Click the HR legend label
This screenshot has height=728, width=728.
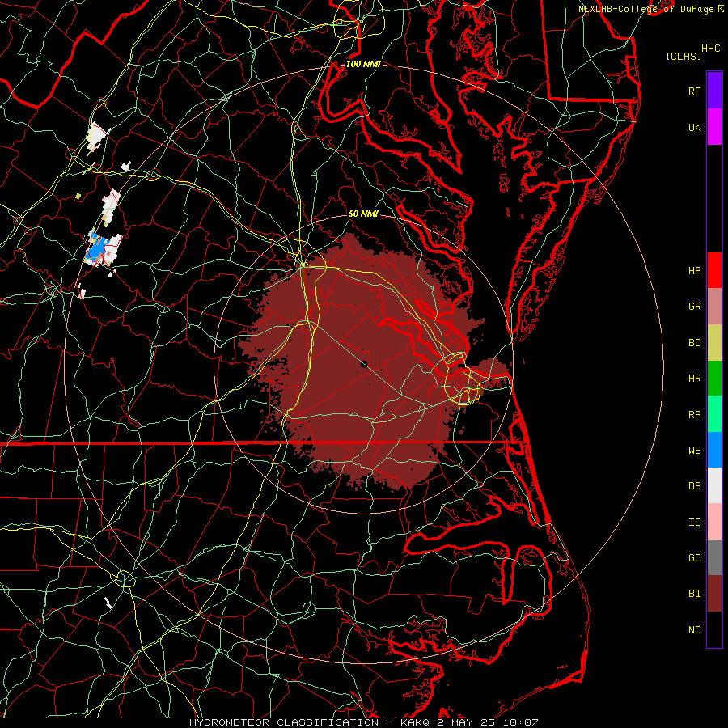click(695, 379)
